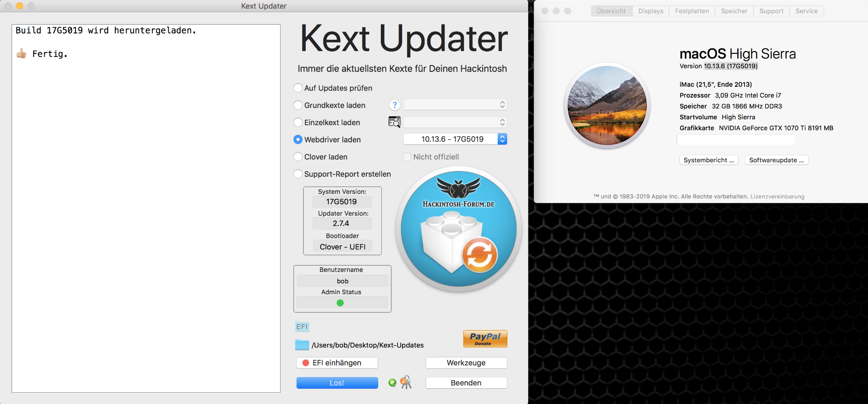
Task: Select the Einzelkext laden radio button
Action: [298, 122]
